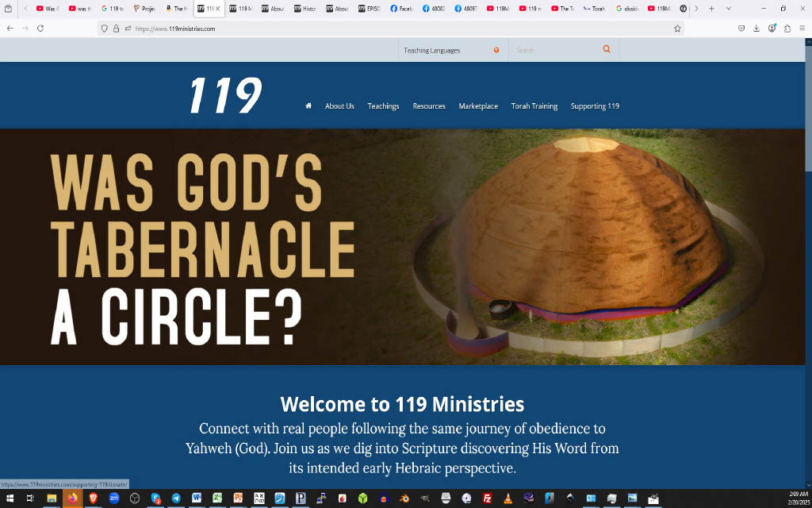Viewport: 812px width, 508px height.
Task: Open the Torah Training menu item
Action: (x=534, y=106)
